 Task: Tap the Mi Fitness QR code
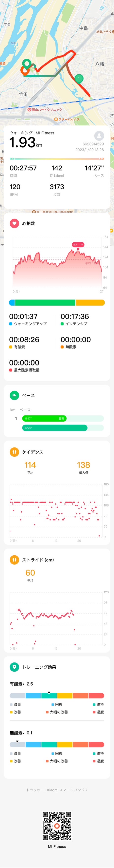(57, 826)
